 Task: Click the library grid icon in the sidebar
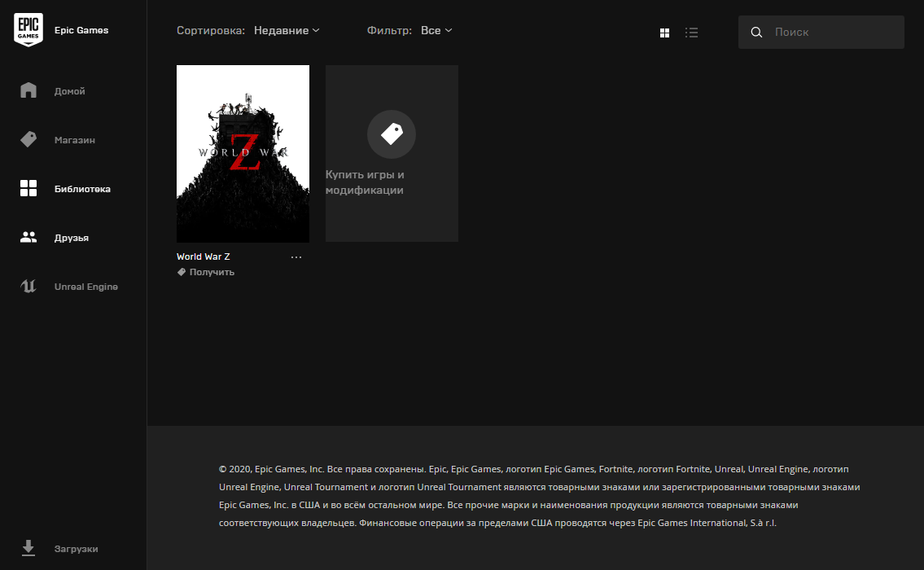[x=28, y=188]
